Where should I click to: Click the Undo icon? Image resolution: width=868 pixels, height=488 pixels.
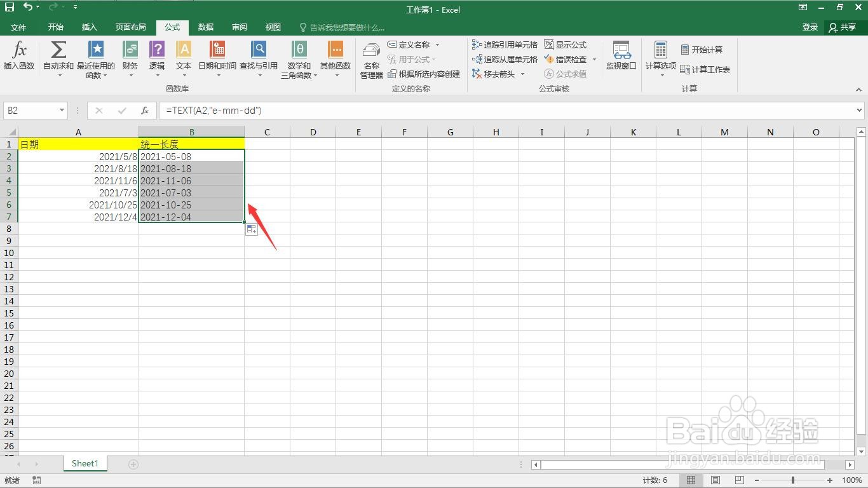[x=28, y=7]
